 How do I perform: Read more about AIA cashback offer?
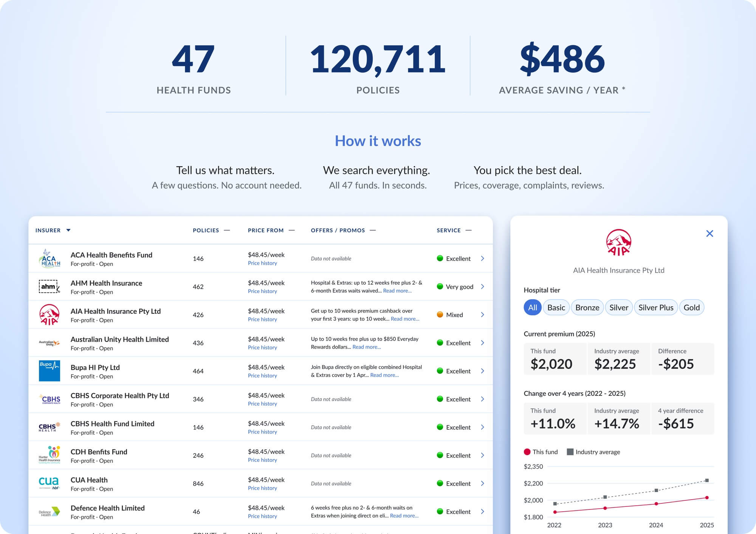coord(405,319)
